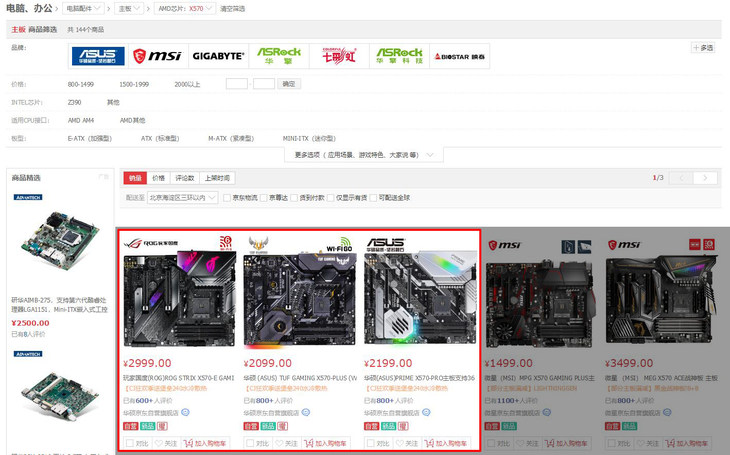This screenshot has height=455, width=730.
Task: Click heart 关注 for ¥2199.00 PRIME X570-PRO
Action: pyautogui.click(x=406, y=443)
